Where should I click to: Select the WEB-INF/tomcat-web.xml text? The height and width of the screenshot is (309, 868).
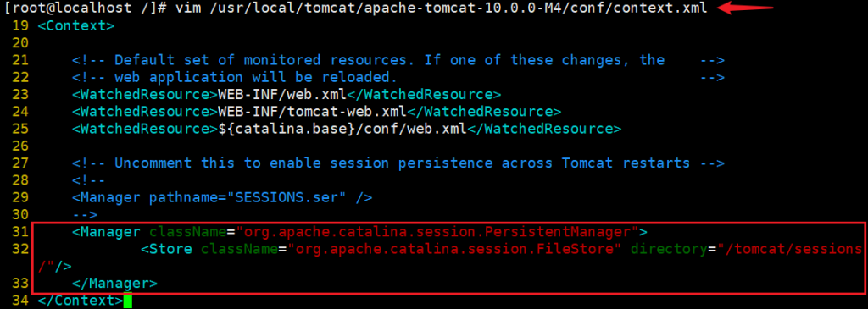point(312,111)
